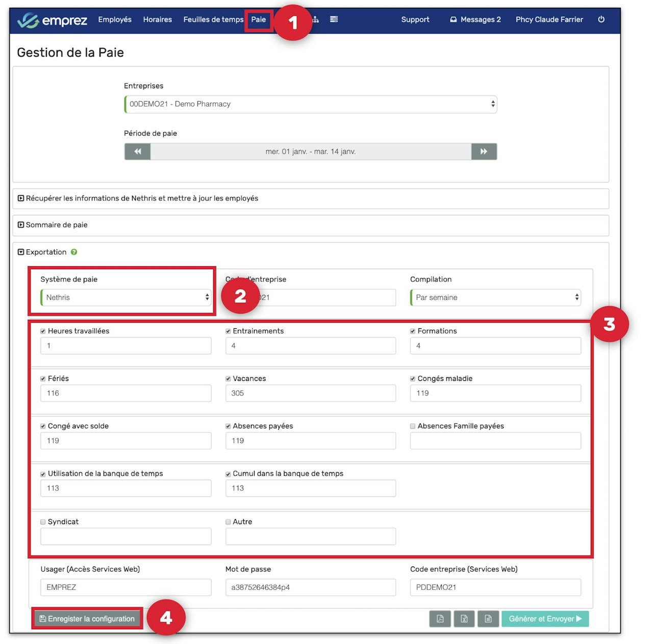The image size is (653, 644).
Task: Open the Système de paie dropdown
Action: (x=126, y=297)
